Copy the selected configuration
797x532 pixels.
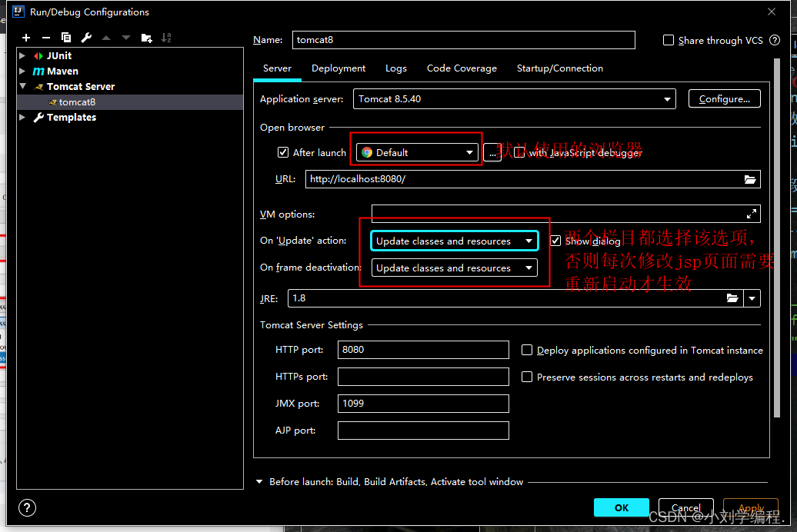65,38
